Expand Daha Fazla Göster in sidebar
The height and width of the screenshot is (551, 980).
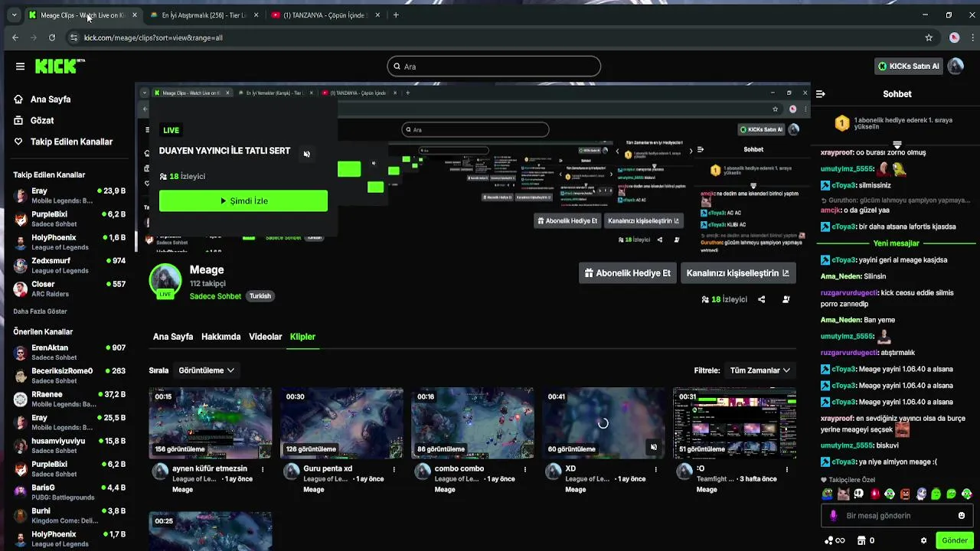(x=40, y=311)
